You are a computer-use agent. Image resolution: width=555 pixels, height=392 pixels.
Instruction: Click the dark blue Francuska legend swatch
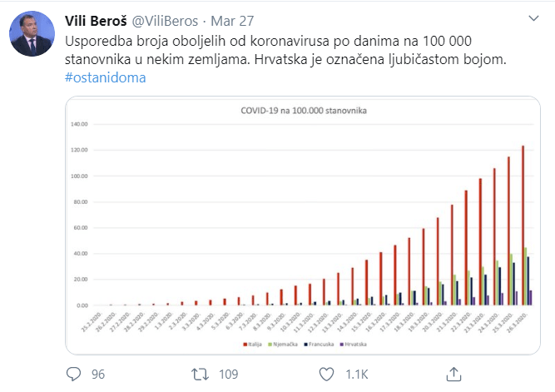pos(306,345)
